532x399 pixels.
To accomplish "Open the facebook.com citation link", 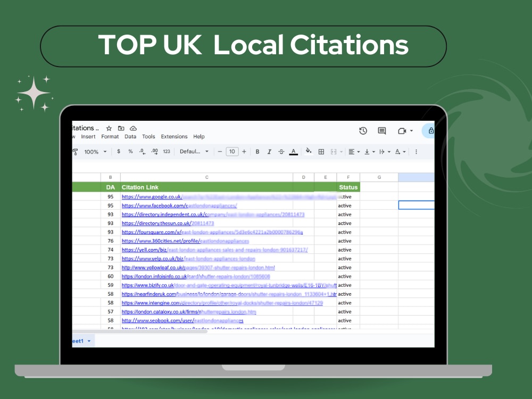I will [x=179, y=205].
